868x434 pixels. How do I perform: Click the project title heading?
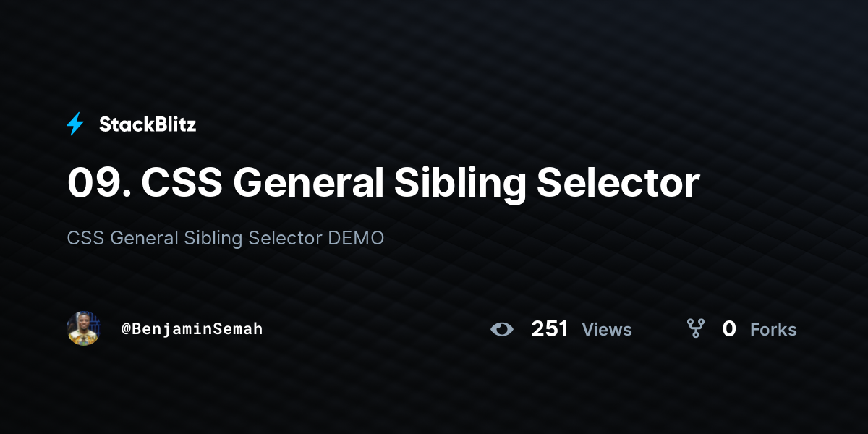(x=383, y=183)
